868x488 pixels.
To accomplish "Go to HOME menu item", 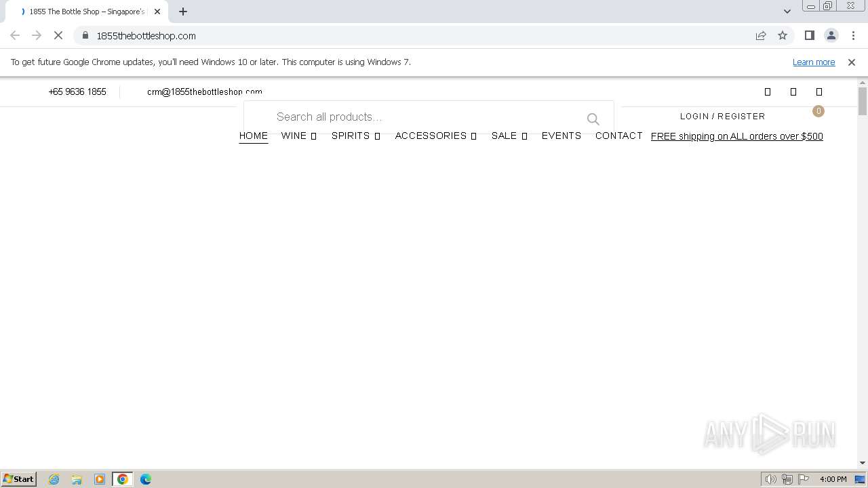I will (254, 136).
